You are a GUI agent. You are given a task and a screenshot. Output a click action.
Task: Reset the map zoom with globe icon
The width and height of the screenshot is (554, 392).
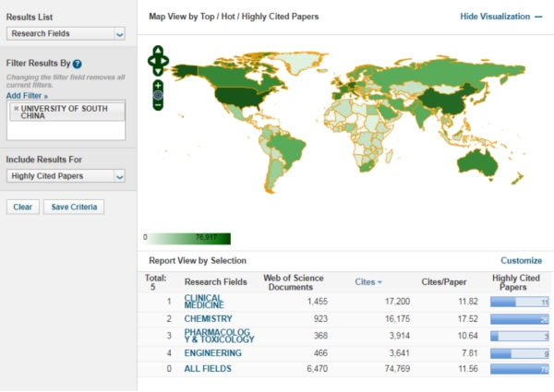158,94
